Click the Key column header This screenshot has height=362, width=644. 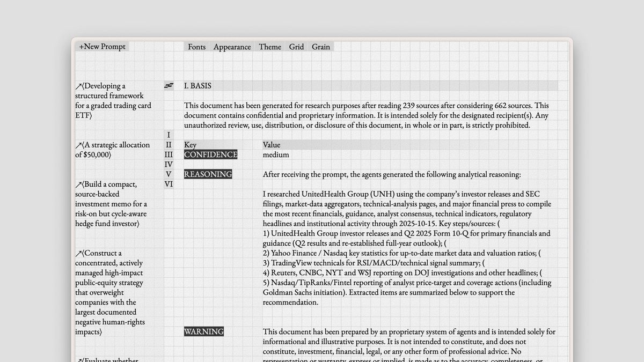(223, 145)
